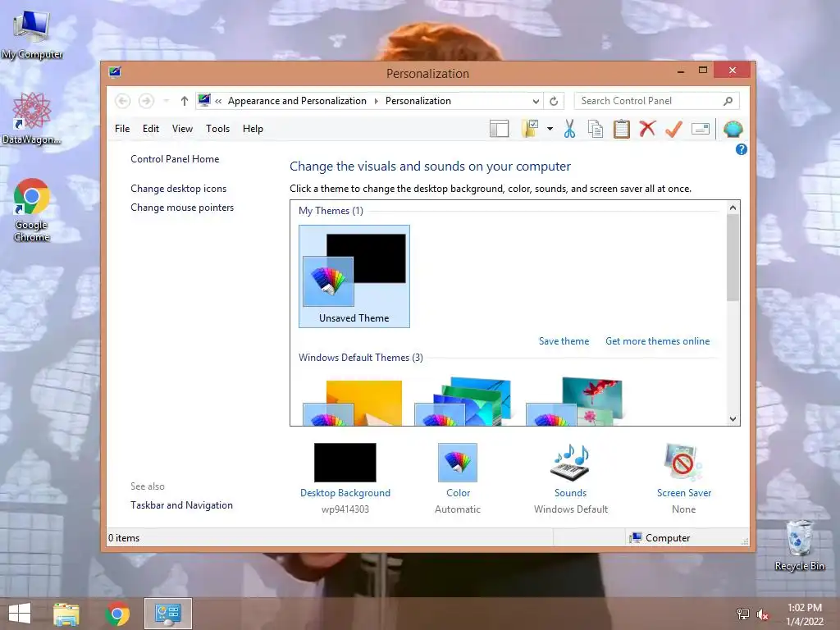
Task: Select the Unsaved Theme thumbnail
Action: 354,276
